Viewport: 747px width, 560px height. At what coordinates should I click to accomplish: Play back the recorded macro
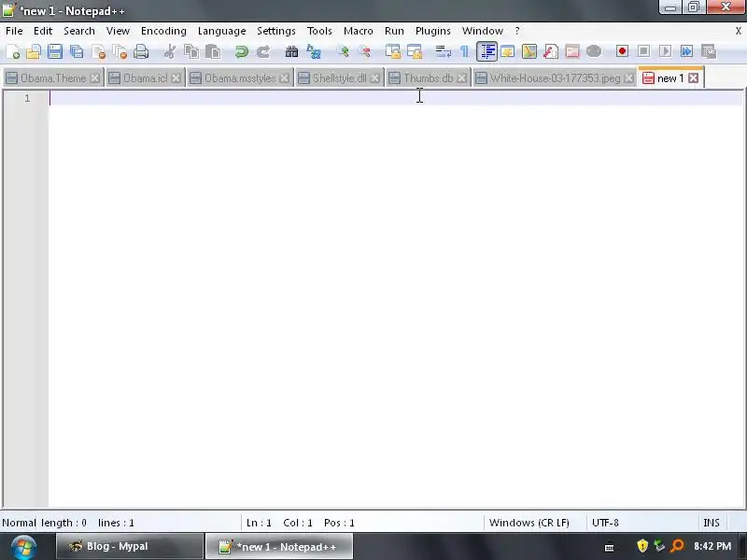pos(665,51)
